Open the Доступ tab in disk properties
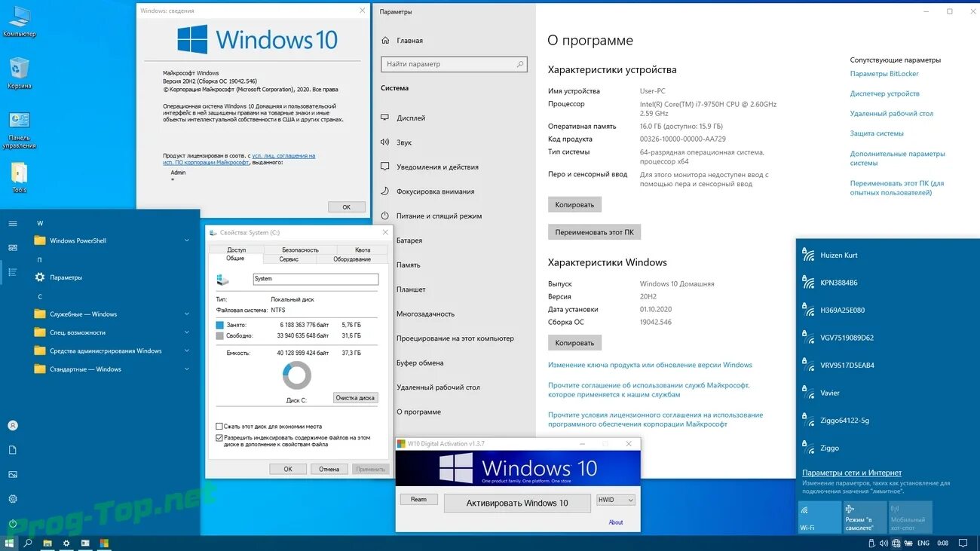The image size is (980, 551). [236, 249]
